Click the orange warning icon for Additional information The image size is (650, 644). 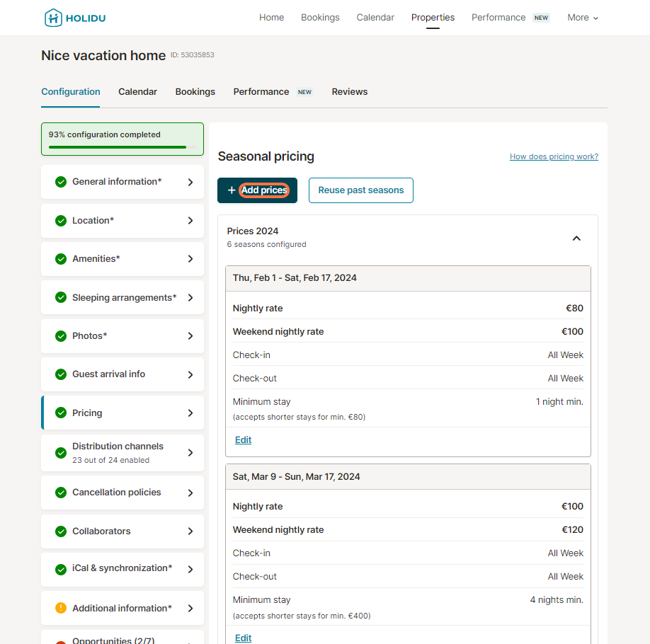coord(61,608)
